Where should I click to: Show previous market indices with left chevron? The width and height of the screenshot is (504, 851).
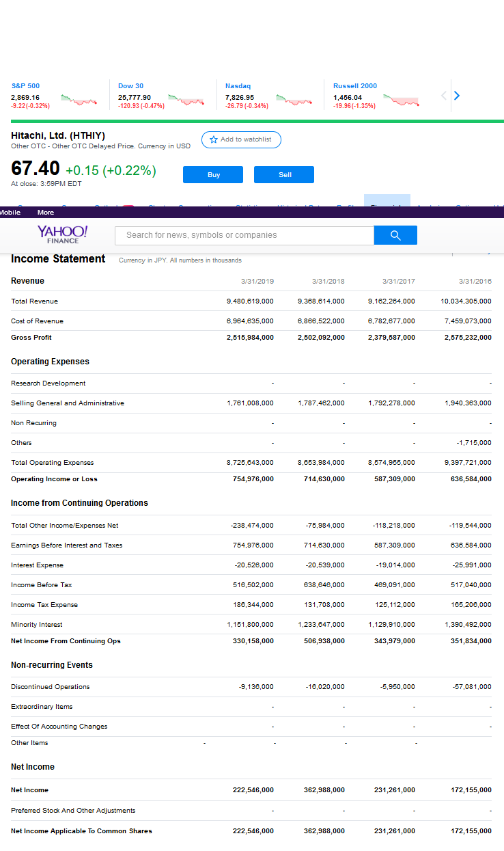click(444, 96)
